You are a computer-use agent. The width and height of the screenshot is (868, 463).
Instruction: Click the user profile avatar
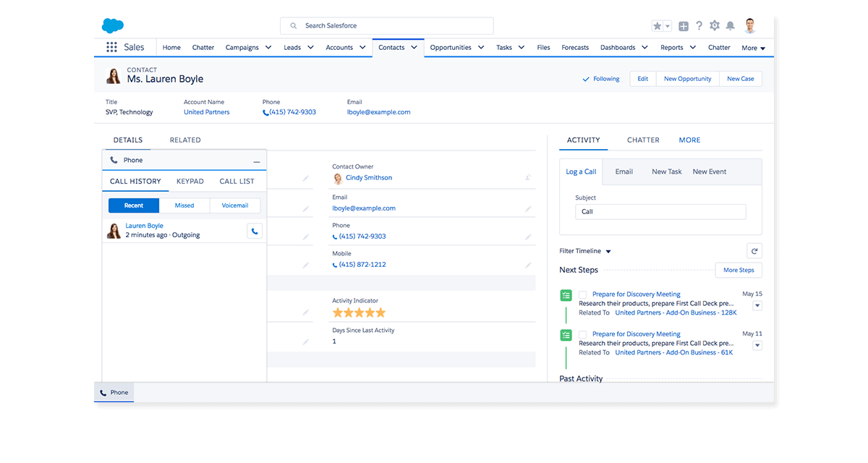click(750, 26)
